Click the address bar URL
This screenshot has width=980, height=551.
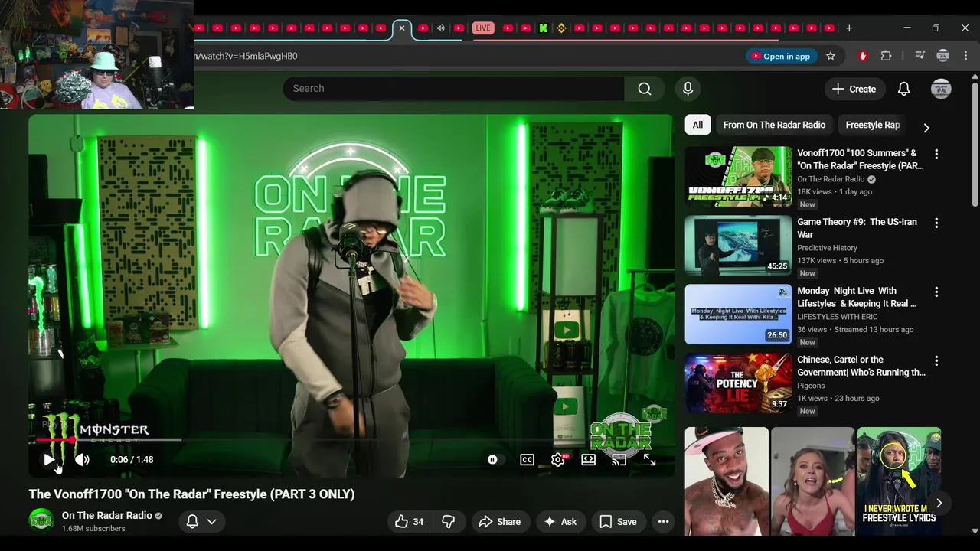(x=247, y=56)
